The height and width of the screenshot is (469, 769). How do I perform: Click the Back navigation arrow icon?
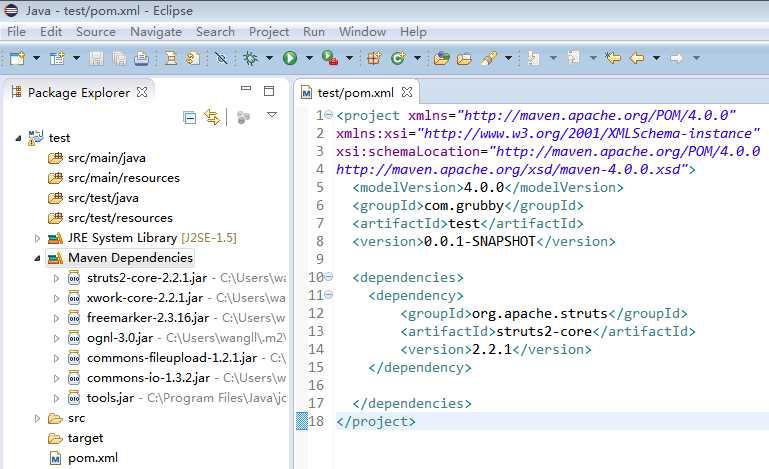click(x=637, y=58)
